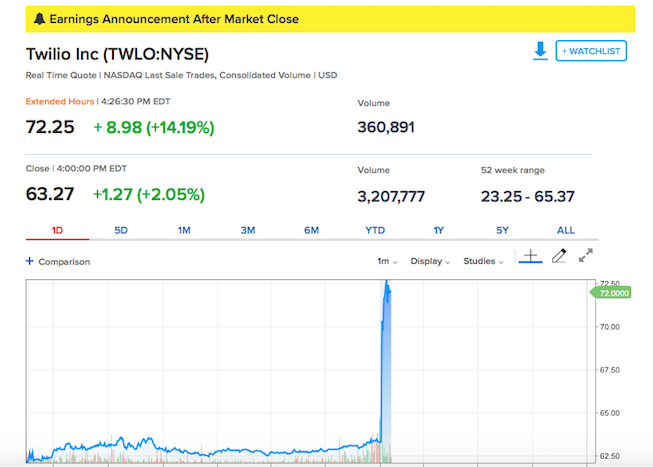Select the 6M range tab
Viewport: 653px width, 467px height.
point(312,230)
